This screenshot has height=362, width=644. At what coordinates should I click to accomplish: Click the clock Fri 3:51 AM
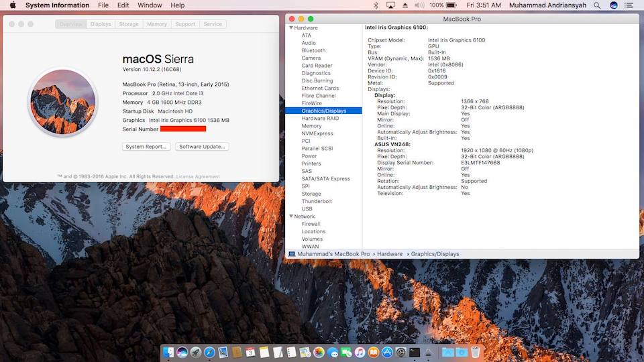(484, 5)
